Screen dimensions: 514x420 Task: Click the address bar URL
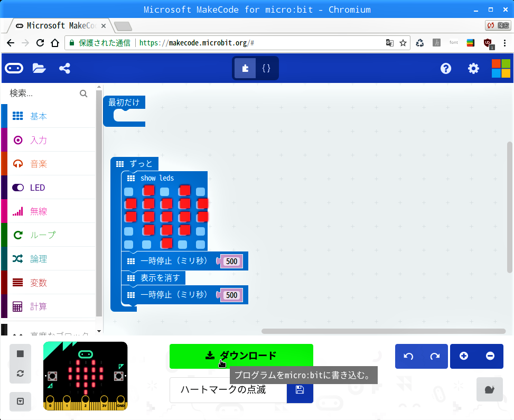pos(197,43)
